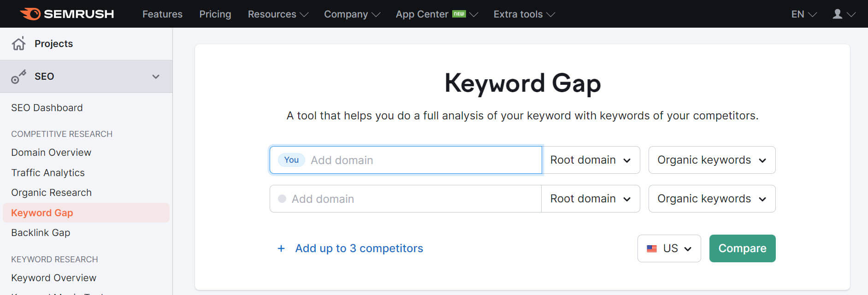Collapse the SEO sidebar section

tap(156, 77)
